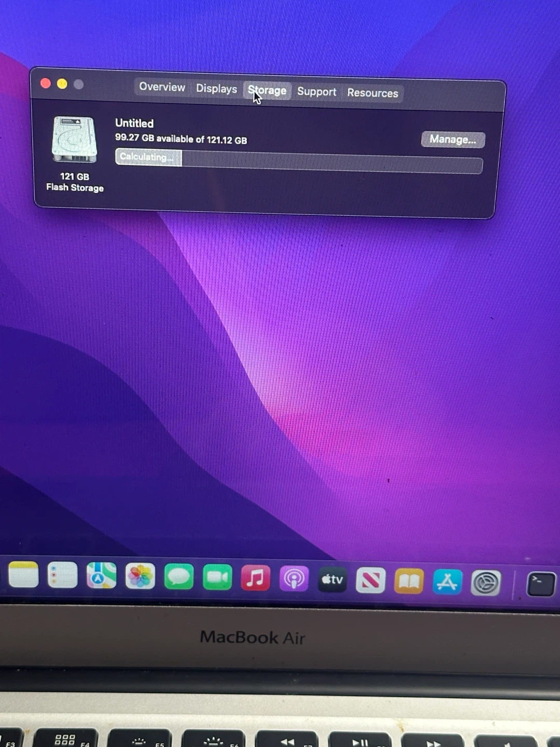The height and width of the screenshot is (747, 560).
Task: Open Reminders from the Dock
Action: [62, 575]
